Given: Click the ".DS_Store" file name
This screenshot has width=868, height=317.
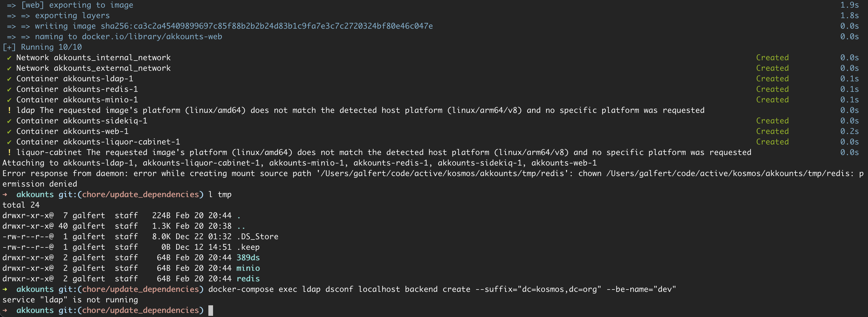Looking at the screenshot, I should click(258, 237).
